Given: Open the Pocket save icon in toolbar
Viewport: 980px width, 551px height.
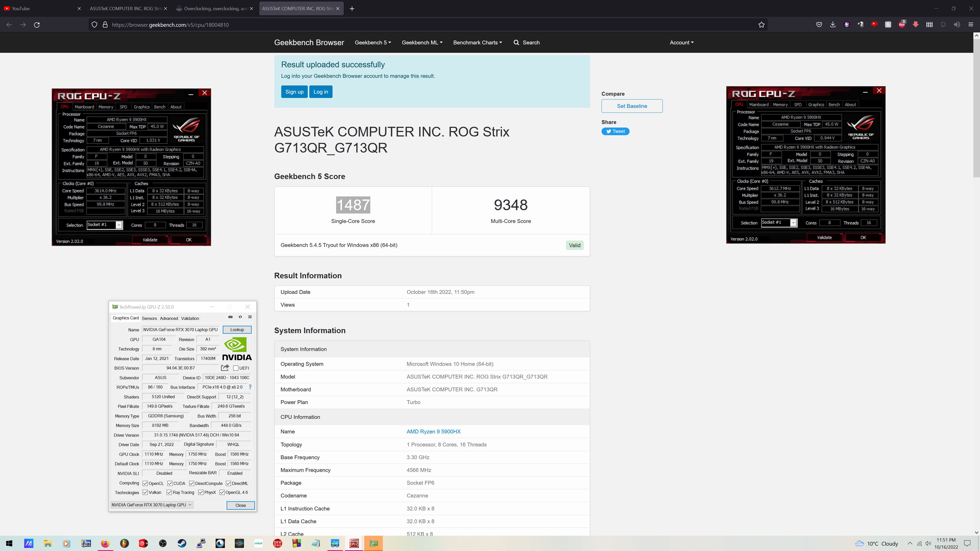Looking at the screenshot, I should click(x=819, y=25).
